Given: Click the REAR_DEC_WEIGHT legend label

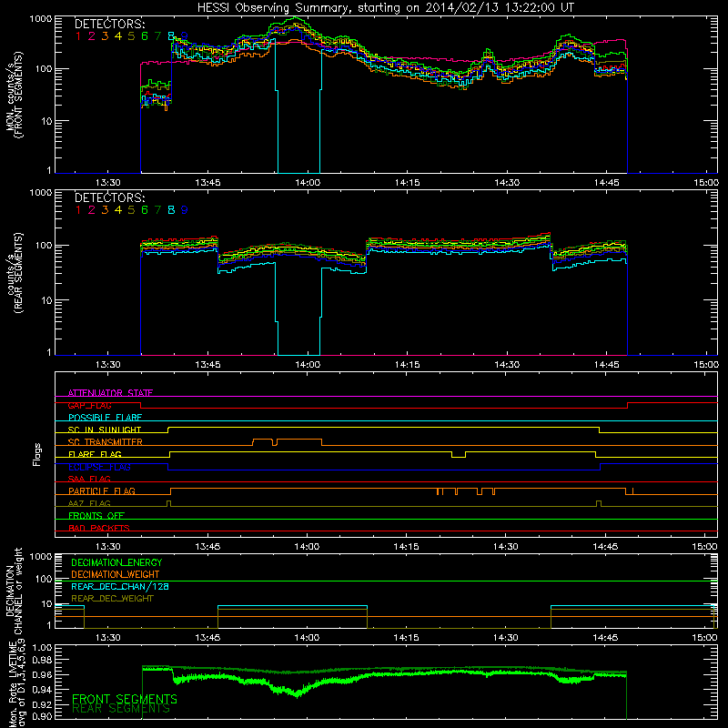Looking at the screenshot, I should click(x=112, y=599).
